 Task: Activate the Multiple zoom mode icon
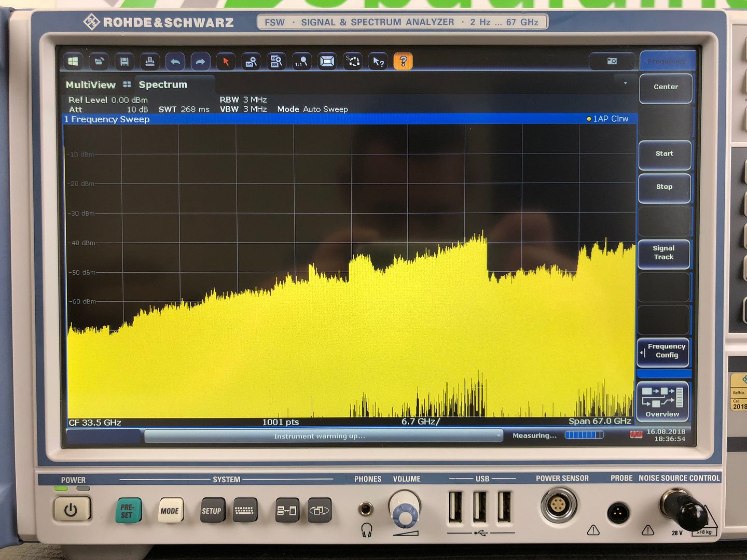coord(276,62)
